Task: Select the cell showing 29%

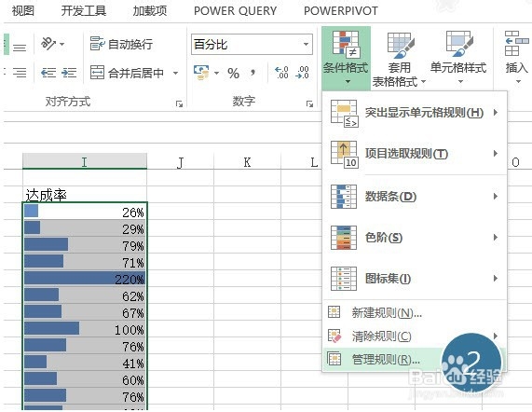Action: coord(85,228)
